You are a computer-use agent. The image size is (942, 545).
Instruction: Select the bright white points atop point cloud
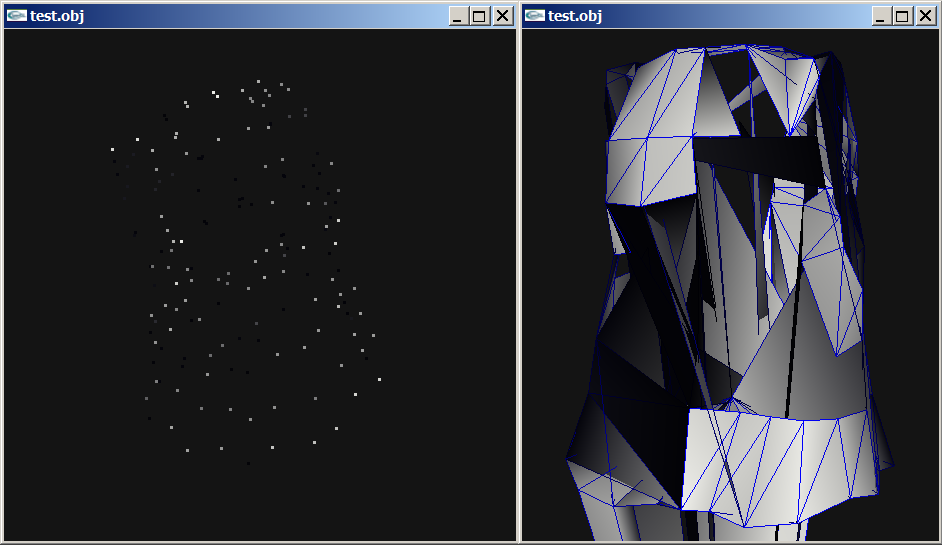click(x=215, y=95)
